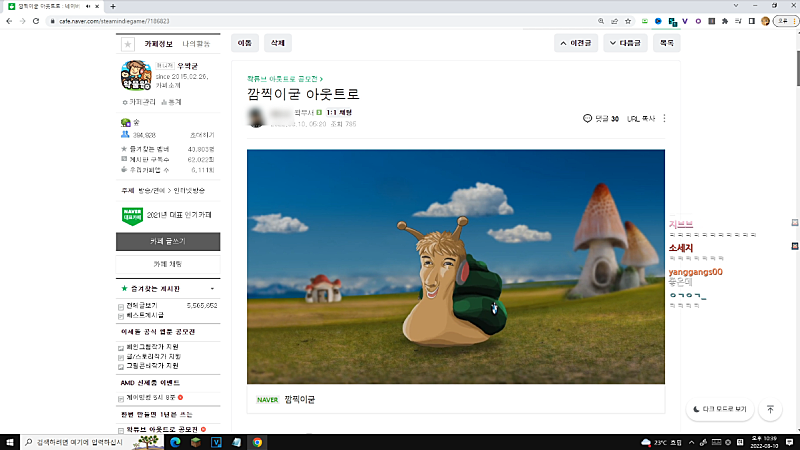Open the post's three-dot more menu
Viewport: 800px width, 450px height.
pos(664,118)
